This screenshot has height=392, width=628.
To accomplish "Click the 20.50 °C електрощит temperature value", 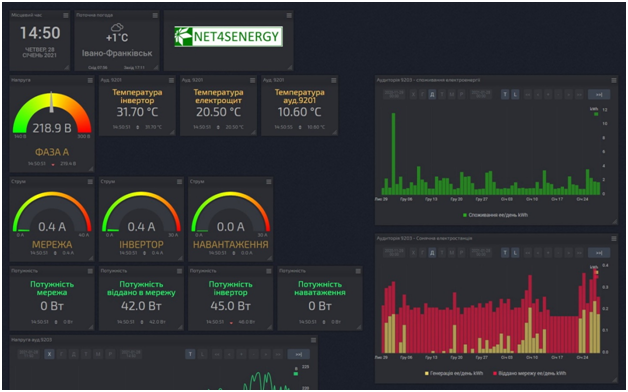I will click(x=218, y=112).
